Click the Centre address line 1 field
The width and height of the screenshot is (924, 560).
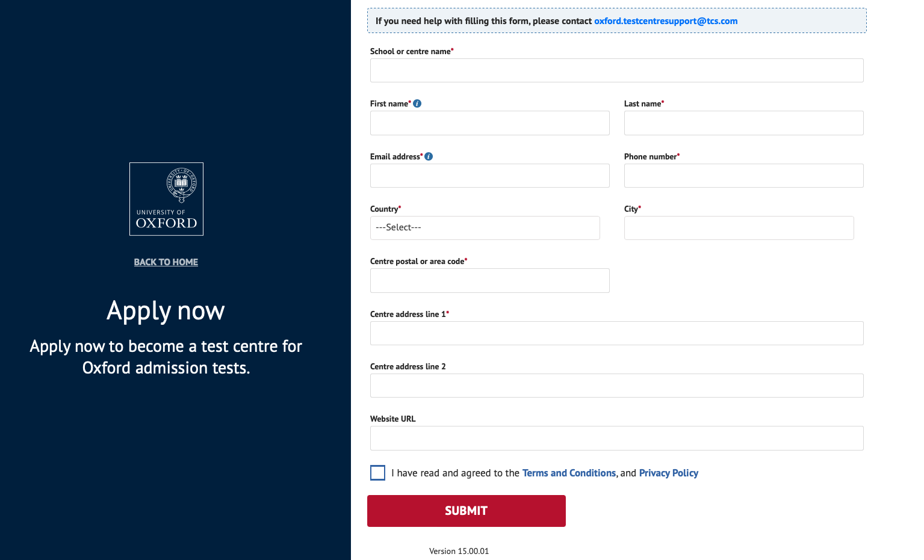(x=617, y=333)
